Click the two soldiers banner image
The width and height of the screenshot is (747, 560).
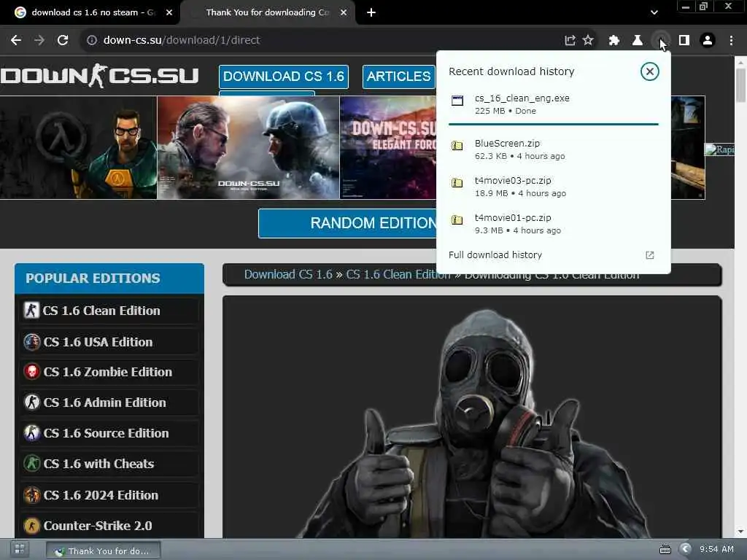(x=248, y=147)
